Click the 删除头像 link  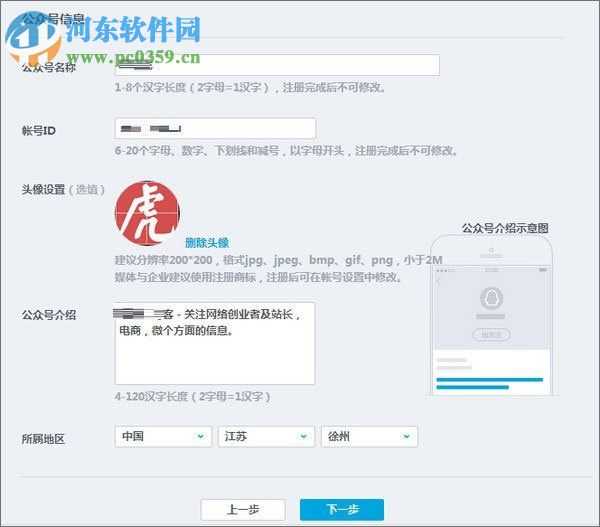click(207, 242)
